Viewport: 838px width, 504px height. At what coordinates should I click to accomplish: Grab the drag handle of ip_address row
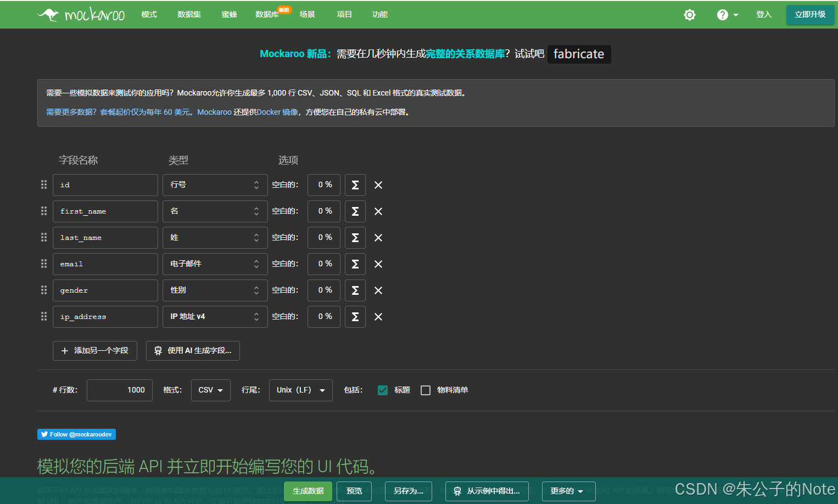tap(44, 316)
